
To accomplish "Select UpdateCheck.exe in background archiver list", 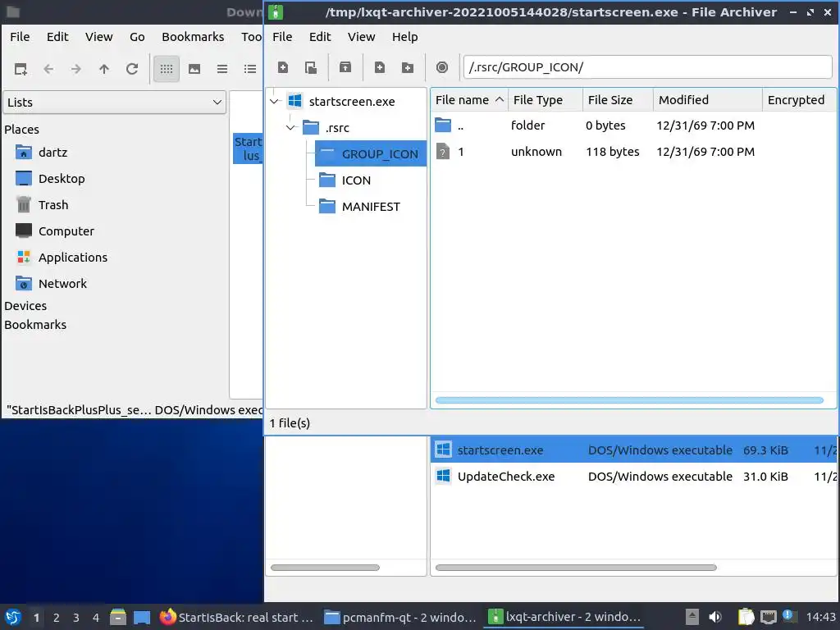I will click(634, 477).
